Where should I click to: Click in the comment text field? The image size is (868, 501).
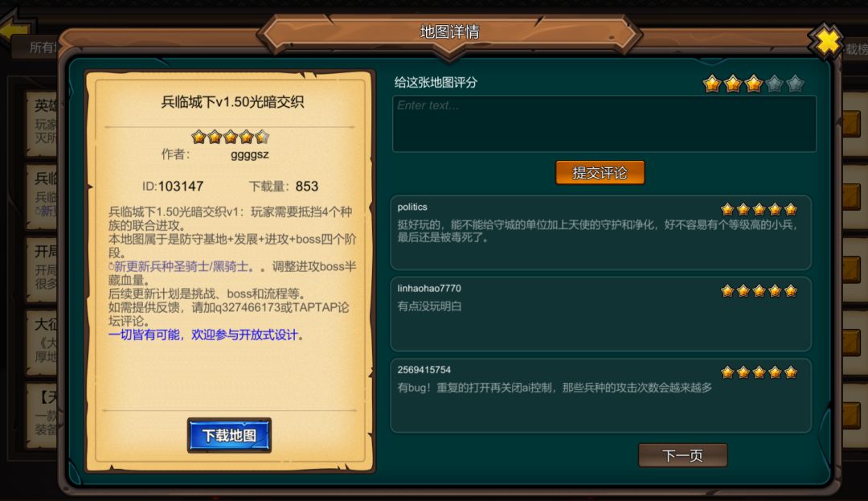[604, 124]
